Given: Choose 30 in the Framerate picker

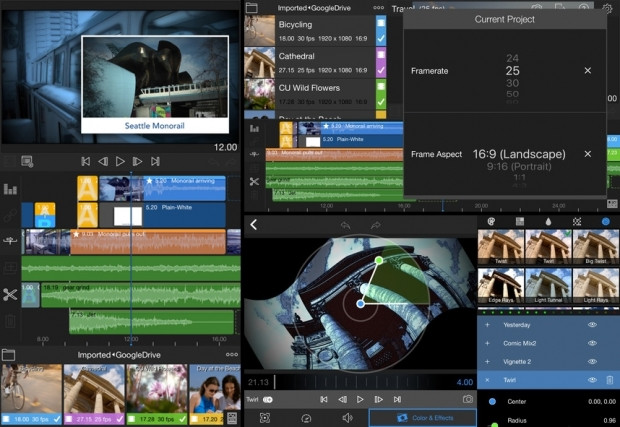Looking at the screenshot, I should (x=512, y=83).
